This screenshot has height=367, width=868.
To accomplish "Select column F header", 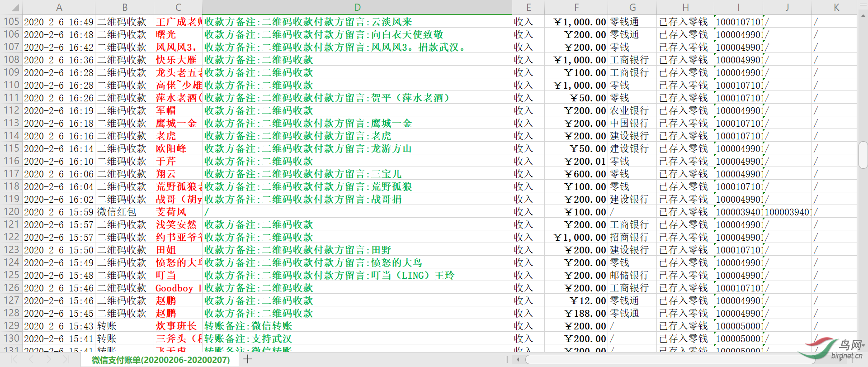I will pyautogui.click(x=576, y=8).
